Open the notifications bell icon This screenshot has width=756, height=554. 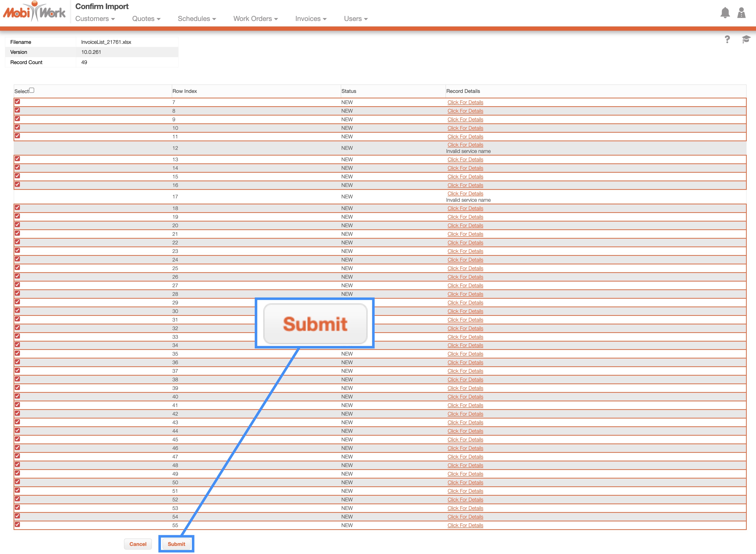(725, 13)
